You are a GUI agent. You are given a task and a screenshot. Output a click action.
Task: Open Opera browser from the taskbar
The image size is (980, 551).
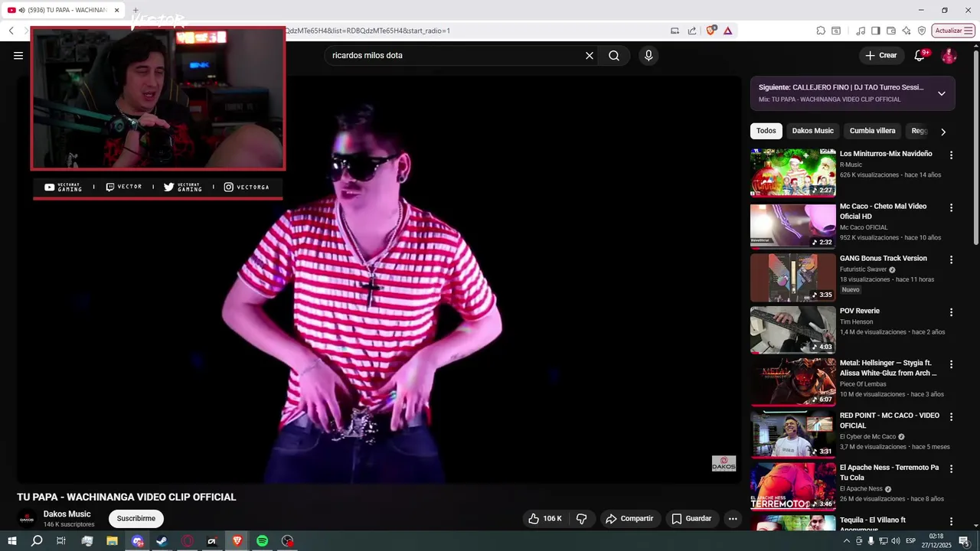188,541
